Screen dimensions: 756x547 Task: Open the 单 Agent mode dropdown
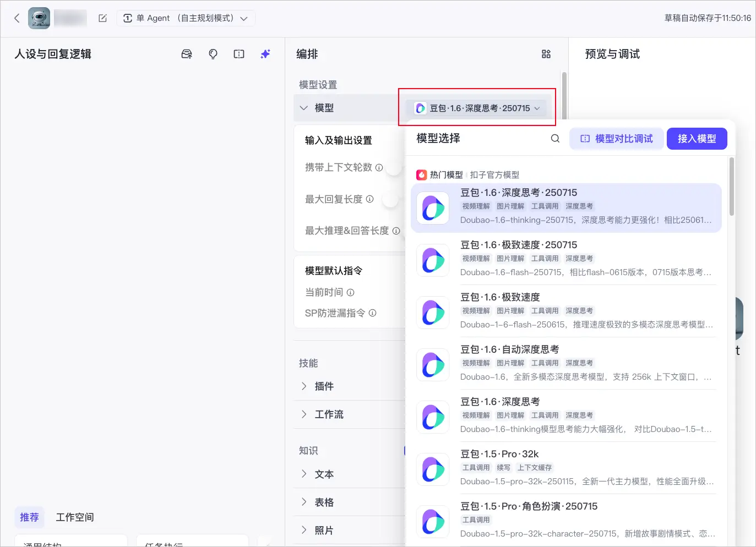186,18
